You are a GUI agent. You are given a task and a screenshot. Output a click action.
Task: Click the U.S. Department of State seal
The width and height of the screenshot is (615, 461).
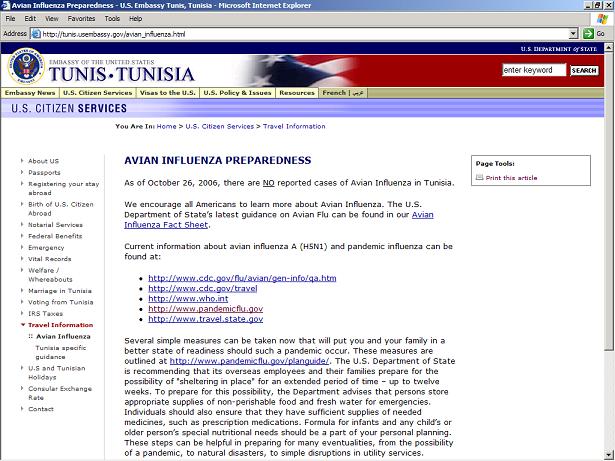[x=26, y=66]
